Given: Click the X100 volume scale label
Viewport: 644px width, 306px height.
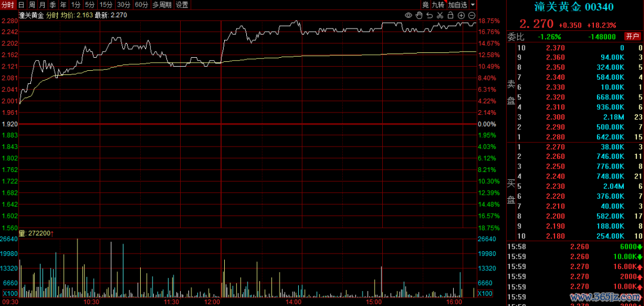Looking at the screenshot, I should (x=10, y=293).
